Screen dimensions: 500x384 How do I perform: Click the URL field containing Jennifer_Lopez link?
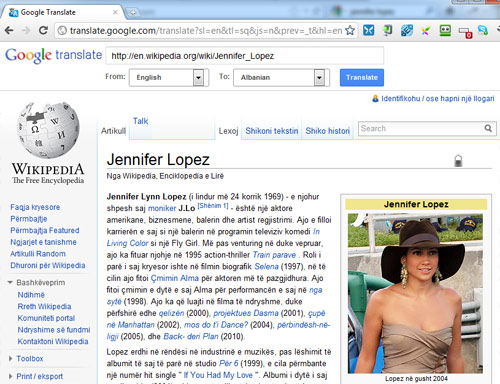(244, 56)
